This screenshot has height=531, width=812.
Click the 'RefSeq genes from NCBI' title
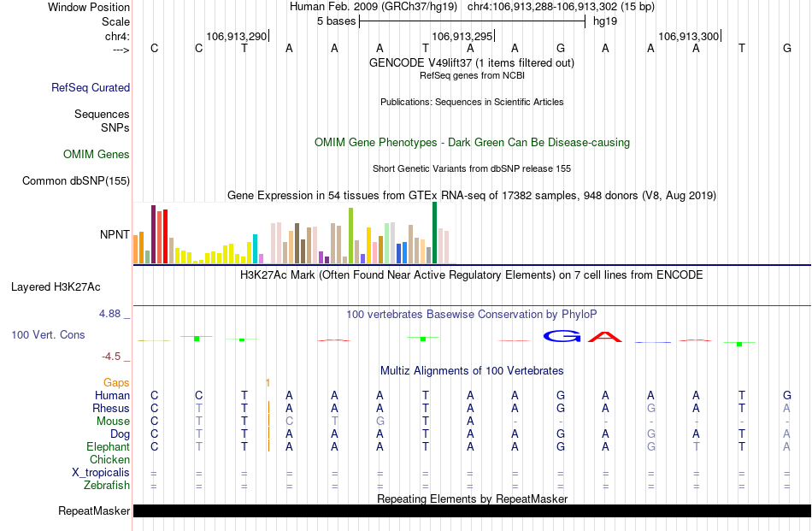(472, 75)
